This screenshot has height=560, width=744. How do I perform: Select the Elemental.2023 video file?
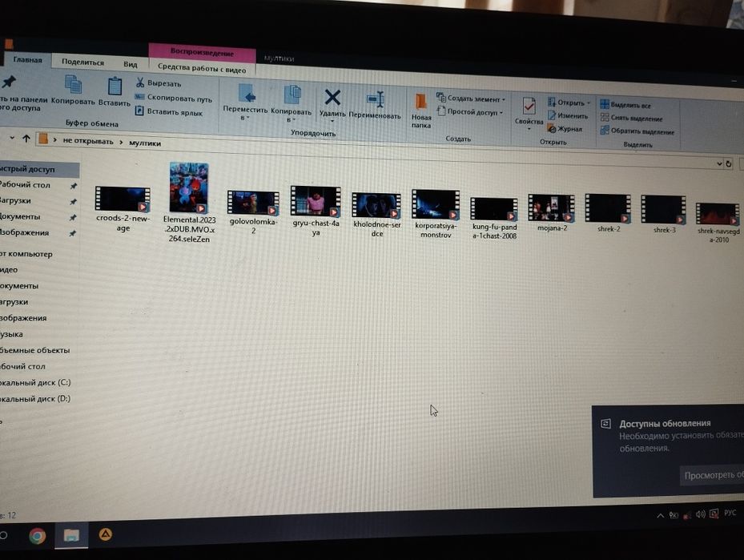tap(189, 203)
